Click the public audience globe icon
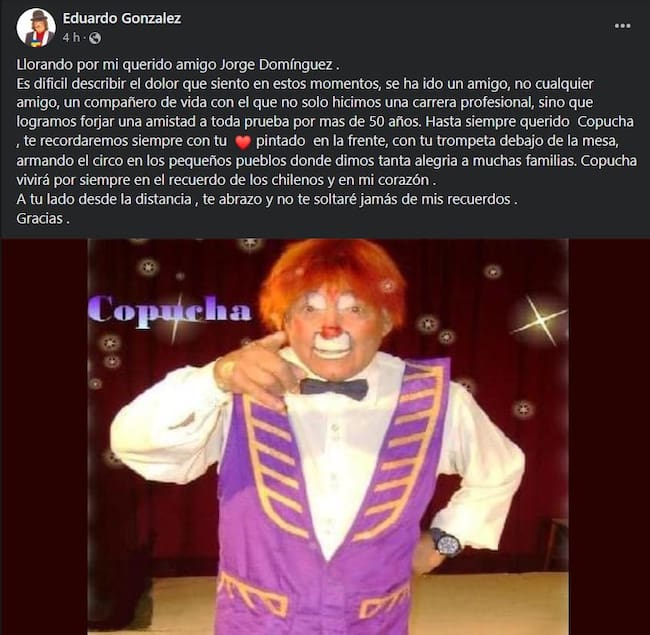Viewport: 650px width, 635px height. click(95, 38)
